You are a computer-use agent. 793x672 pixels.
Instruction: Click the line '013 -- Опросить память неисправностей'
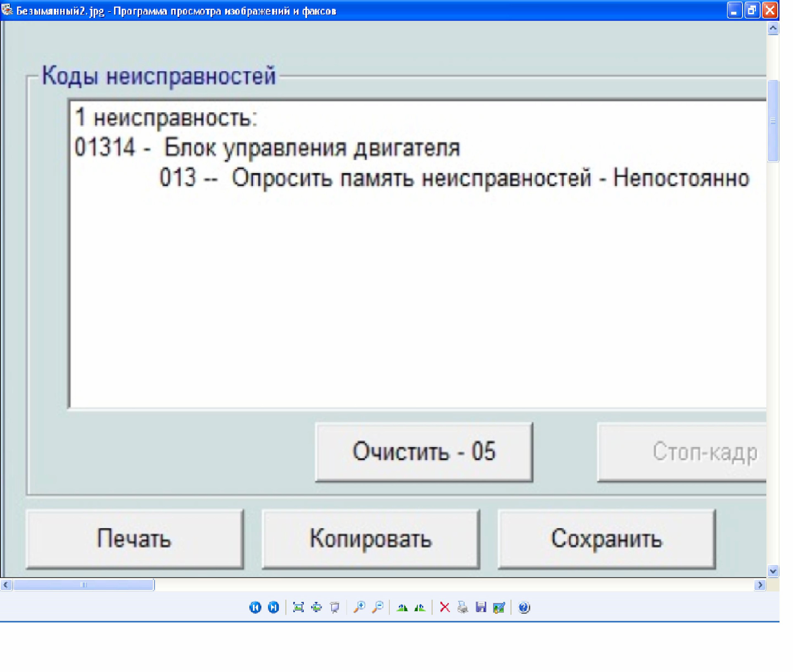point(375,178)
